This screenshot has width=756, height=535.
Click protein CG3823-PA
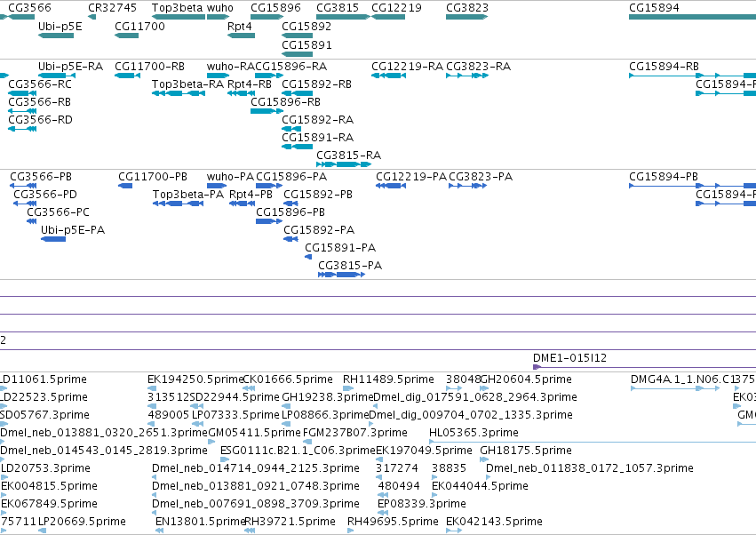[481, 177]
